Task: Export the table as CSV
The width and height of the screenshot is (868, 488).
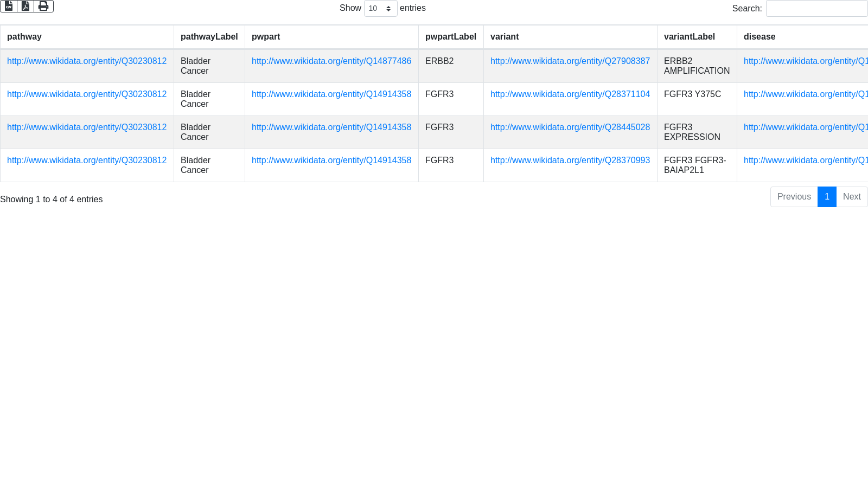Action: (9, 6)
